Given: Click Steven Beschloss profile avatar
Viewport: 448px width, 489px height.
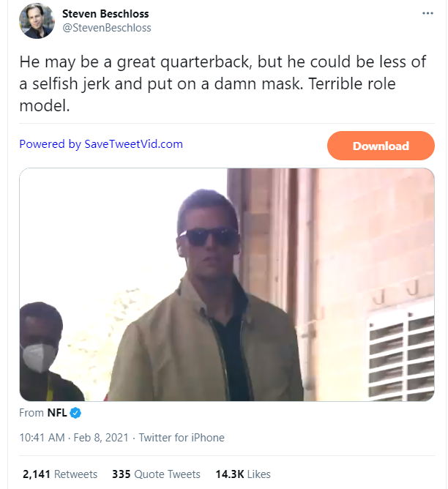Looking at the screenshot, I should coord(37,21).
